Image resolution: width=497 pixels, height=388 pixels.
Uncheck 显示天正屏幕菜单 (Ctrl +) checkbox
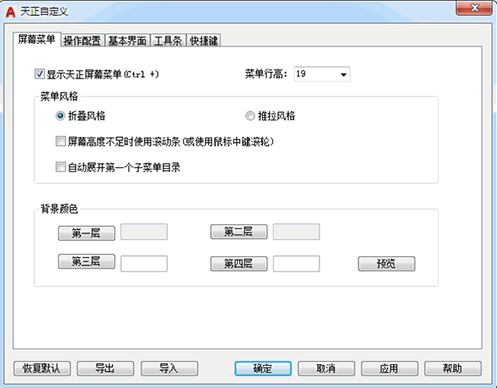39,74
